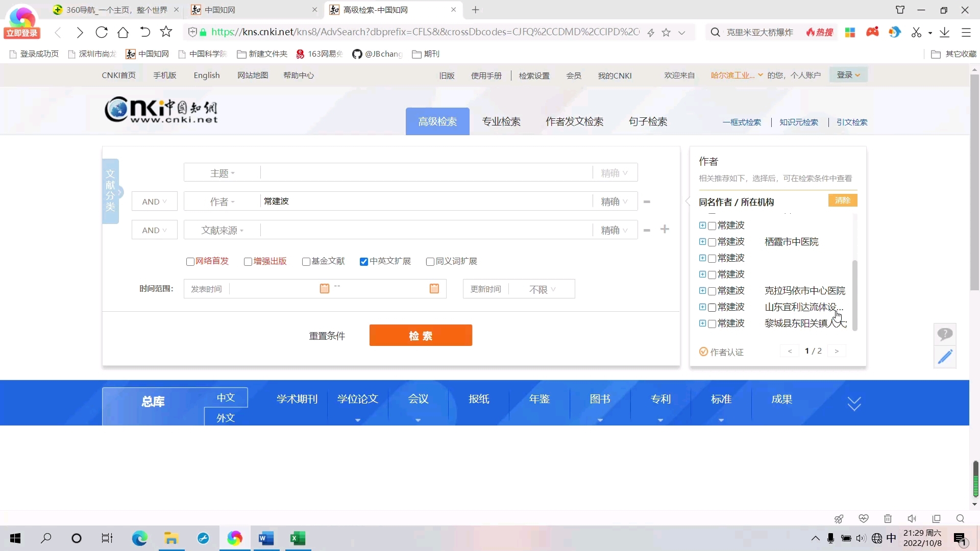The height and width of the screenshot is (551, 980).
Task: Click the 清除 button in author panel
Action: click(843, 201)
